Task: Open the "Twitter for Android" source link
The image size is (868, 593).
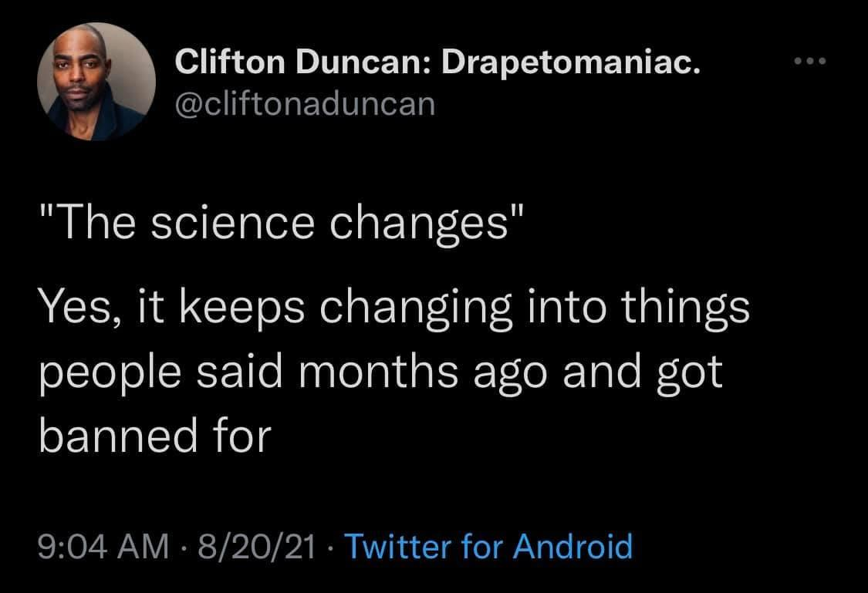Action: pos(488,546)
